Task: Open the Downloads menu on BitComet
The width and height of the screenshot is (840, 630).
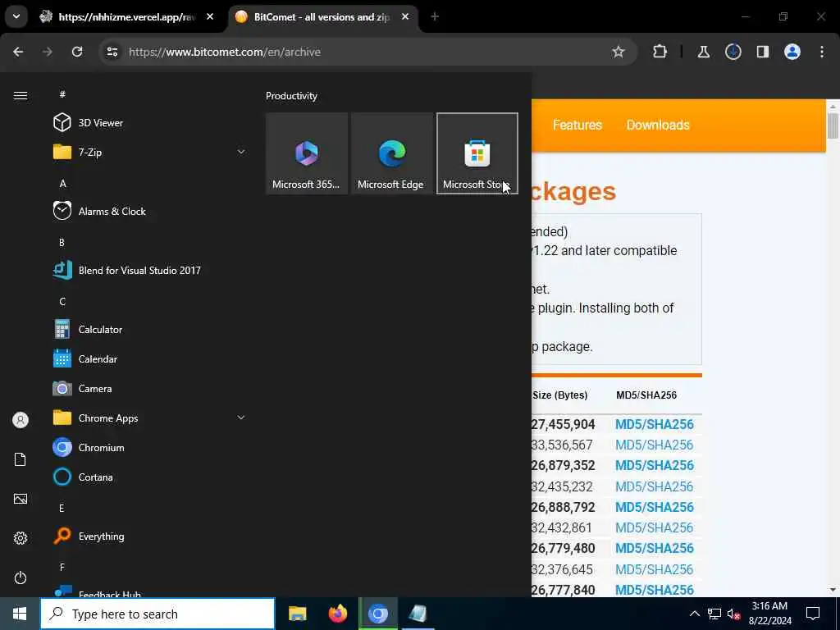Action: point(658,125)
